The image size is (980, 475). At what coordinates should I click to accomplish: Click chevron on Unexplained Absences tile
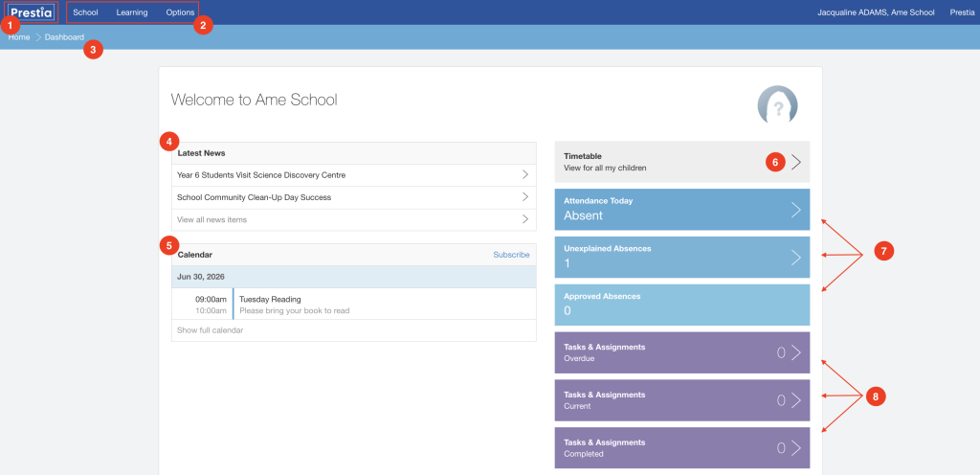tap(795, 258)
